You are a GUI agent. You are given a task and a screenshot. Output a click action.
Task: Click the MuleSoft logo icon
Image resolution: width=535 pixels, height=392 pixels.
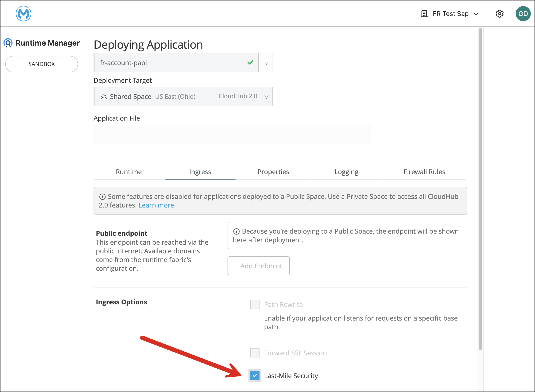[23, 14]
